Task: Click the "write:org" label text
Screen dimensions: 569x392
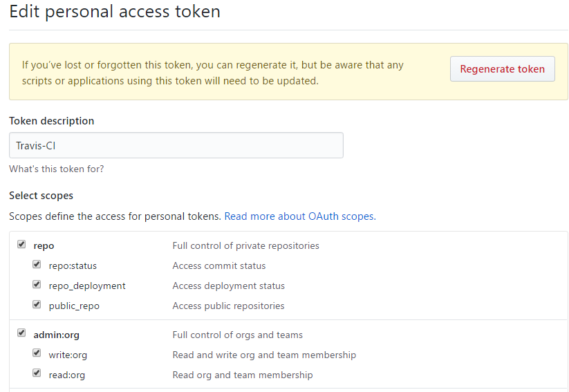Action: click(68, 355)
